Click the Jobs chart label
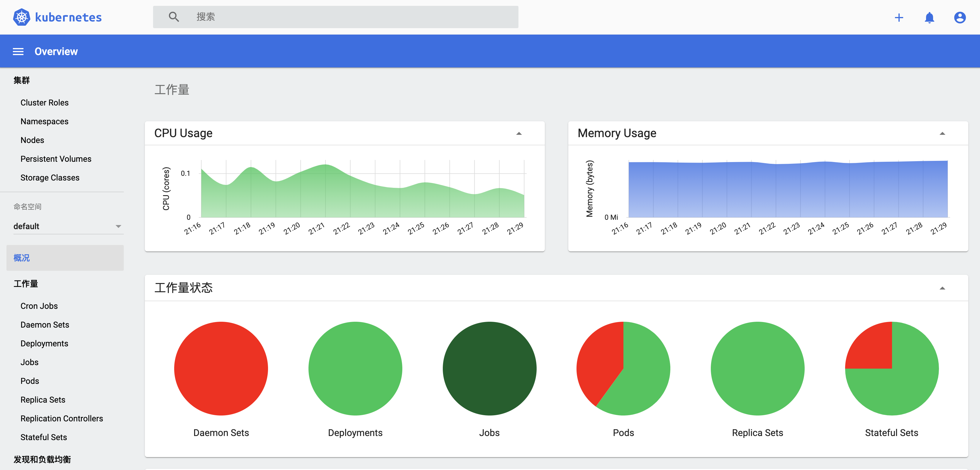This screenshot has width=980, height=470. tap(489, 433)
